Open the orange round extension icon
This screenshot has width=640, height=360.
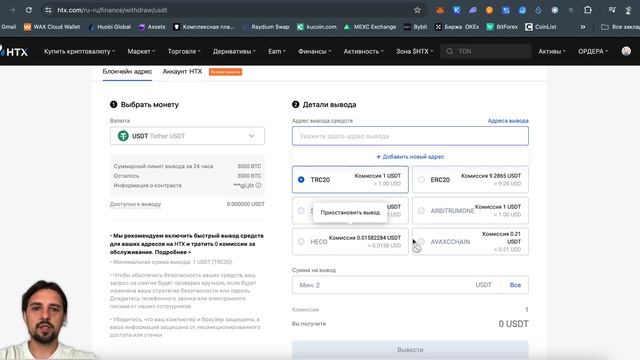tap(489, 11)
